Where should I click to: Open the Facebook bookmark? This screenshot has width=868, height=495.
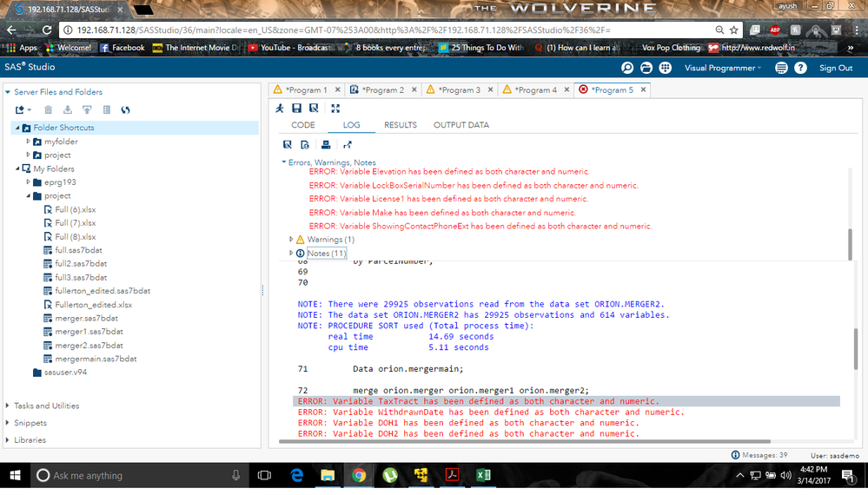point(123,48)
